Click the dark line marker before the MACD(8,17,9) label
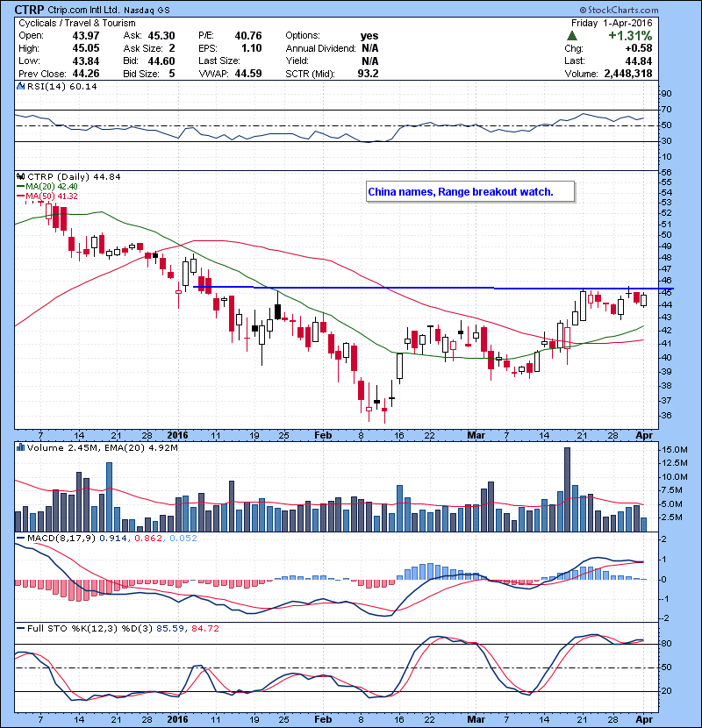Image resolution: width=702 pixels, height=728 pixels. [x=20, y=539]
